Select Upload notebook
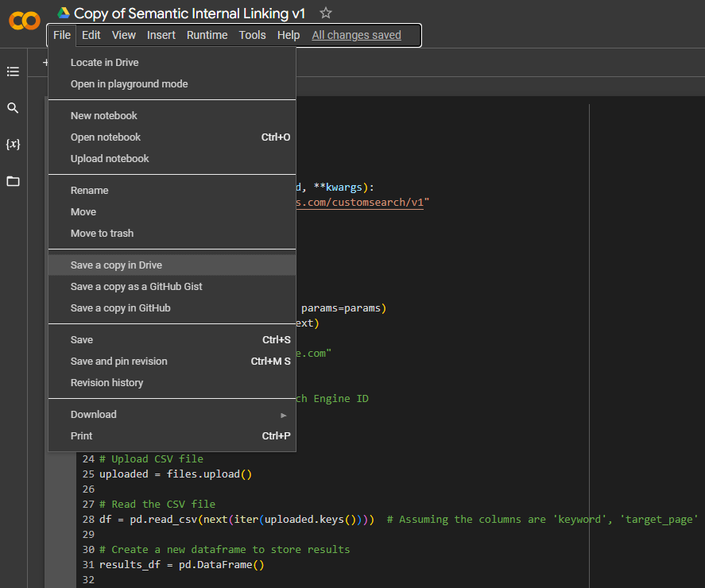 tap(110, 158)
